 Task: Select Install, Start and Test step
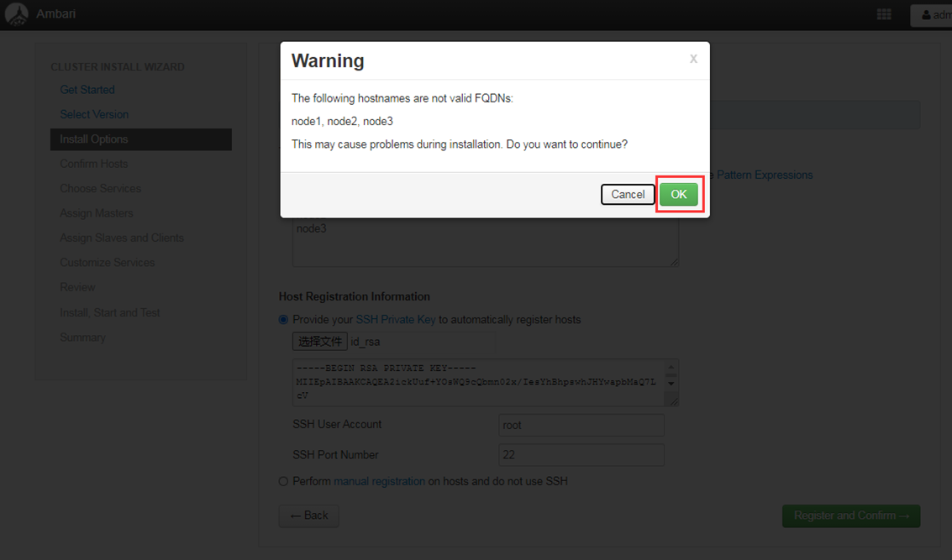(x=109, y=312)
